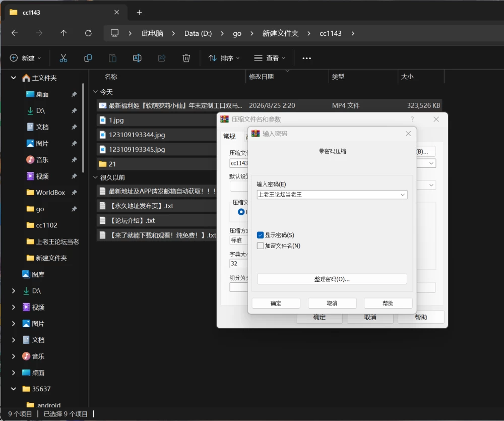Screen dimensions: 504x421
Task: Close the cc1143 tab
Action: tap(117, 12)
